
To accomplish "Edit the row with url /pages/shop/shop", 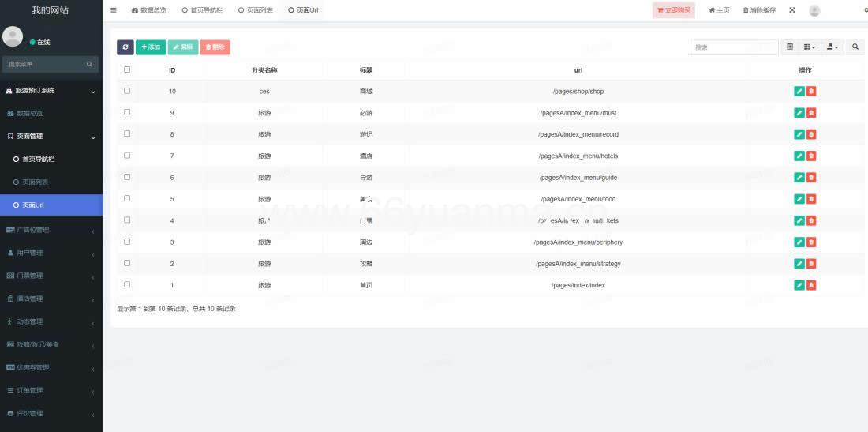I will point(799,92).
